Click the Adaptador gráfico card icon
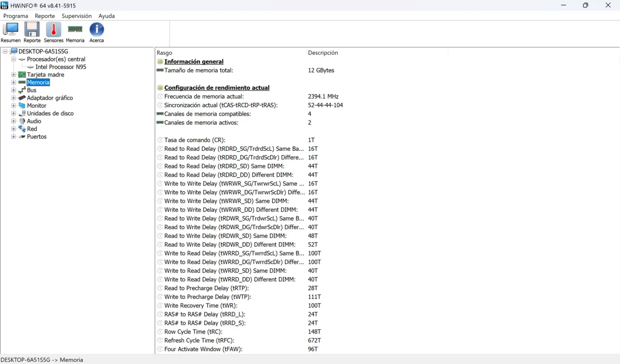620x364 pixels. click(22, 98)
